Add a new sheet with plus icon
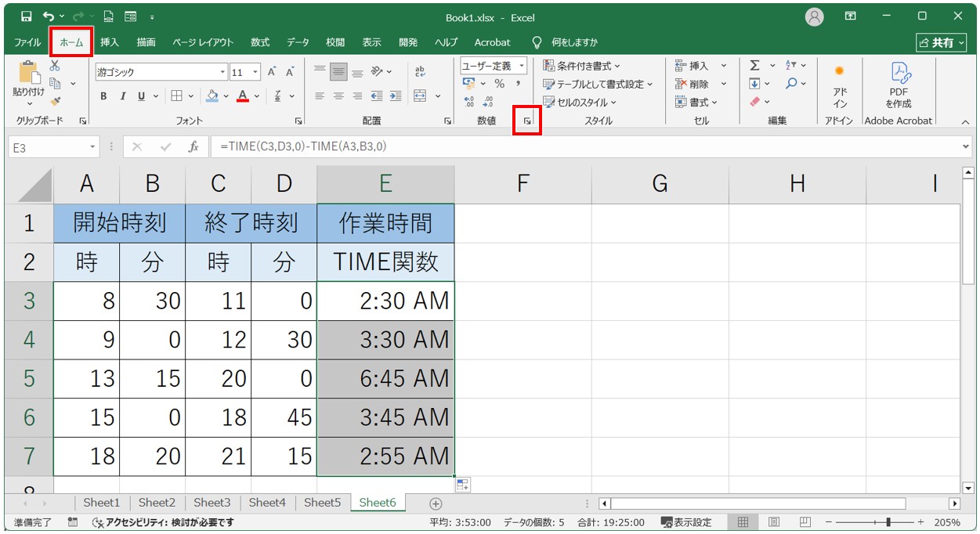 click(x=436, y=503)
